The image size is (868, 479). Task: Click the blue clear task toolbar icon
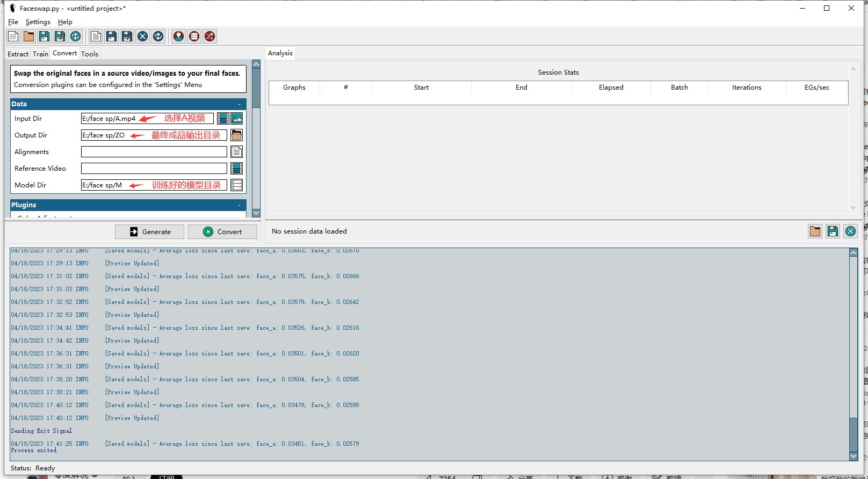pos(142,36)
